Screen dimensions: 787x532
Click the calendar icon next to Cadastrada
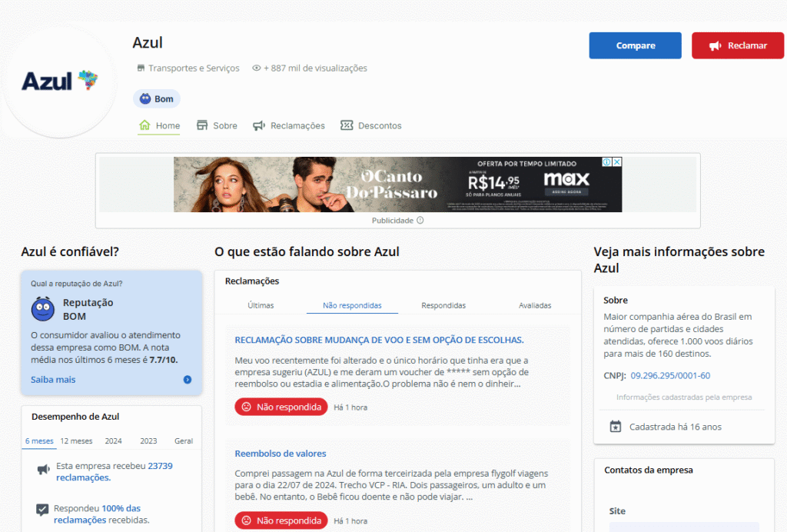[x=615, y=427]
